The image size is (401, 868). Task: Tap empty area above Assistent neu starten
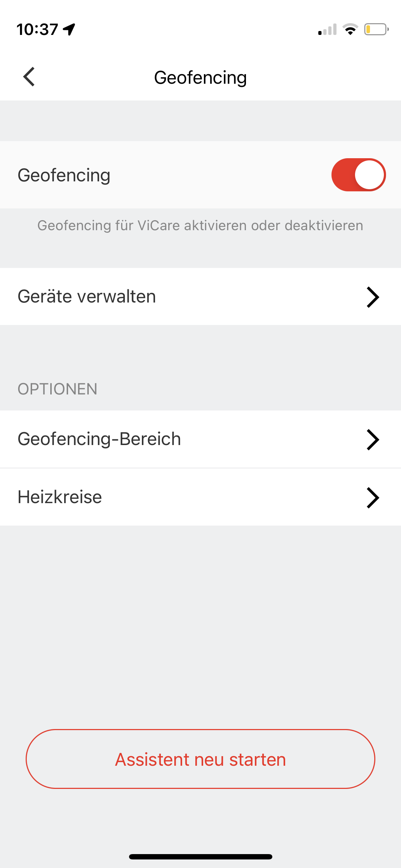click(x=200, y=627)
